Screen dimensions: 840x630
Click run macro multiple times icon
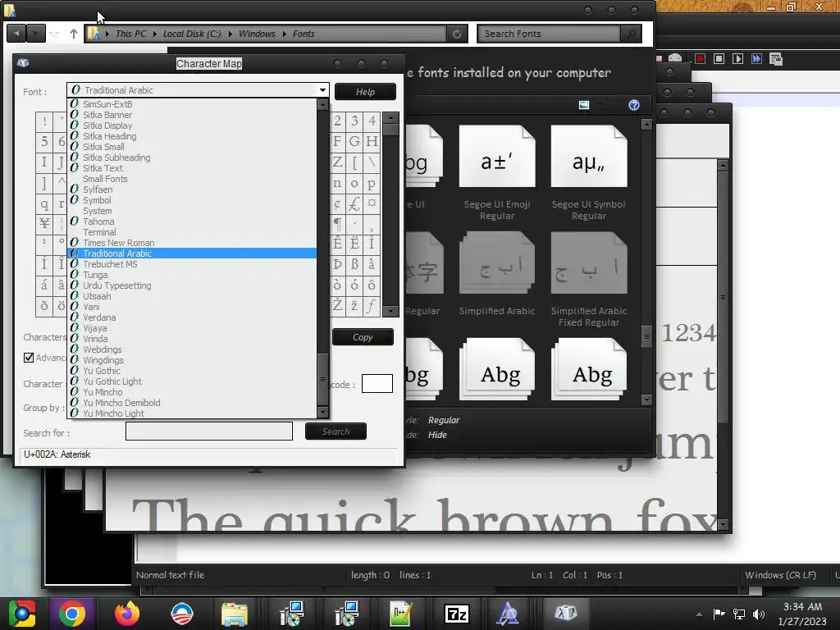click(756, 58)
